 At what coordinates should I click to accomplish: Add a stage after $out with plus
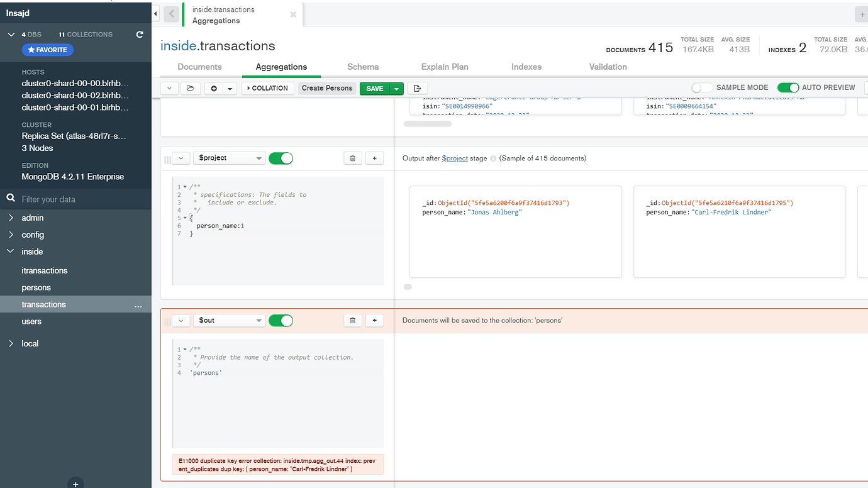pyautogui.click(x=374, y=321)
